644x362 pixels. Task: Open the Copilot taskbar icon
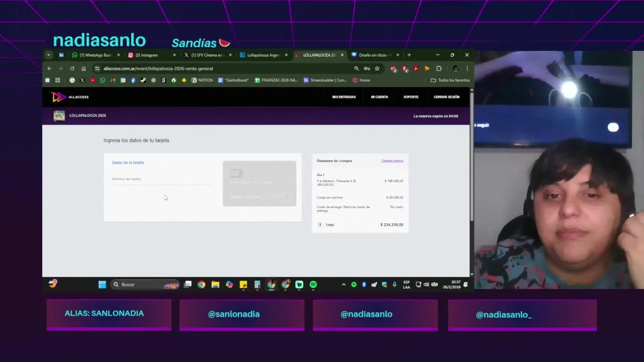point(229,285)
